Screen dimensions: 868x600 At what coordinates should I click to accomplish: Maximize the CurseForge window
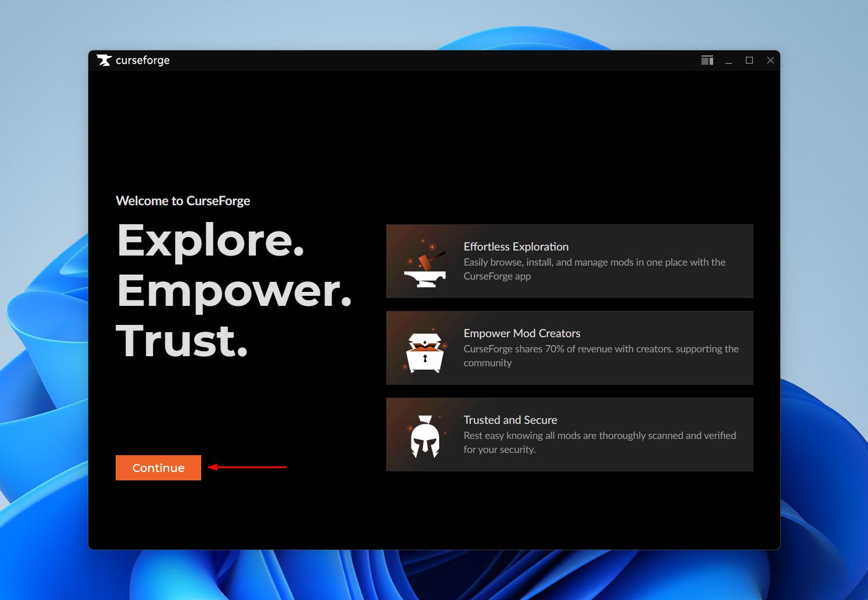pyautogui.click(x=750, y=60)
